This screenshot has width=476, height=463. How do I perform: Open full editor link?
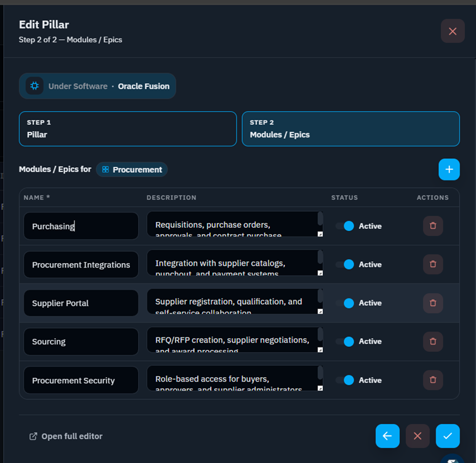click(66, 437)
